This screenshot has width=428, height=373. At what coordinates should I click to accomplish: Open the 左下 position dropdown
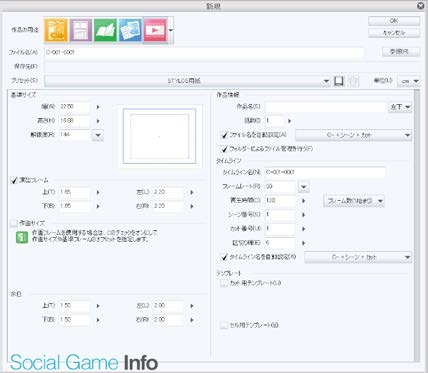(400, 107)
